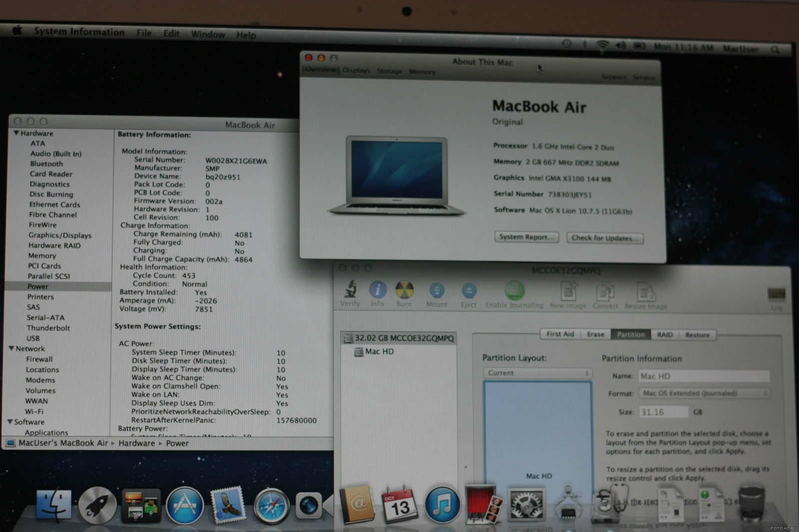The height and width of the screenshot is (532, 799).
Task: Open Mission Control from the Dock
Action: [x=141, y=506]
